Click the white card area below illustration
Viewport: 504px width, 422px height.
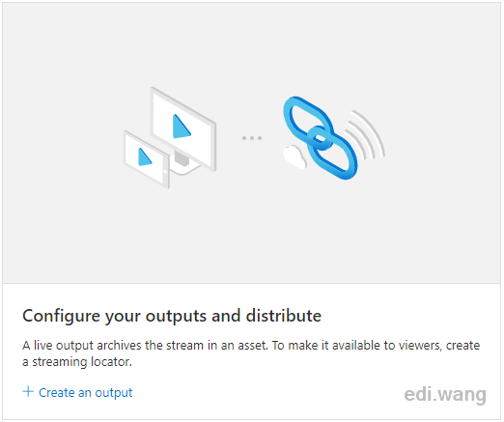252,352
